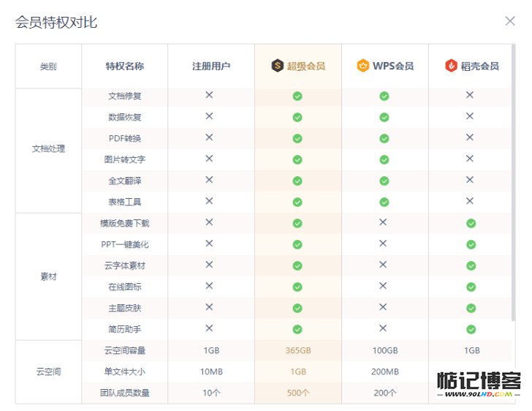Select the 图片转文字 privilege name
The width and height of the screenshot is (532, 411).
click(x=124, y=159)
